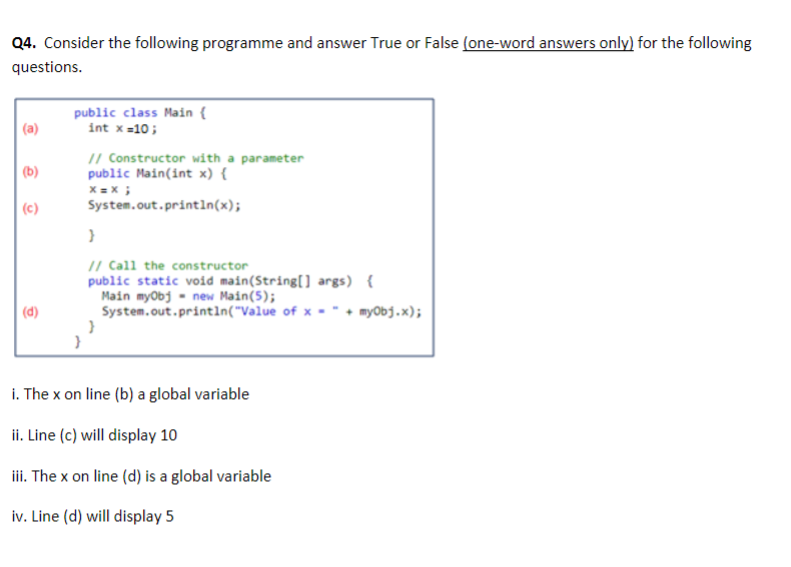Screen dimensions: 791x567
Task: Click 'int x =10;' code line
Action: click(123, 129)
